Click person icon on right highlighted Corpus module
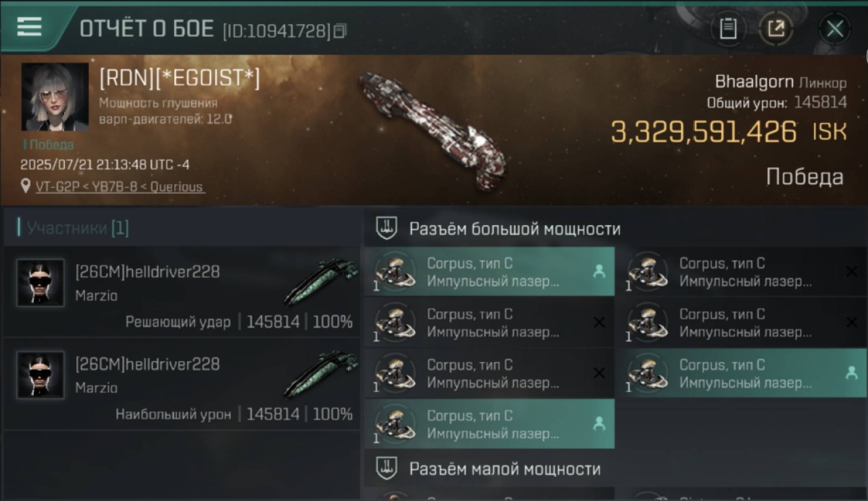 pyautogui.click(x=851, y=373)
